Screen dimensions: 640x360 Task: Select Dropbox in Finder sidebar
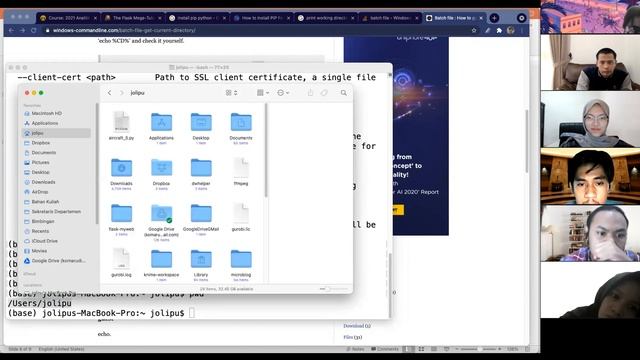click(41, 143)
